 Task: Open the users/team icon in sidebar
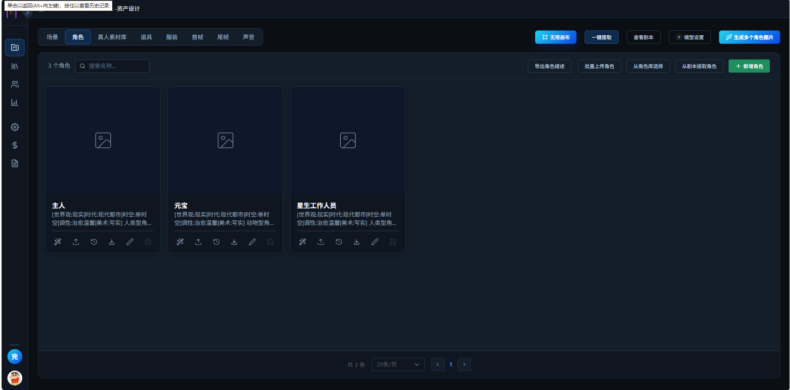coord(15,84)
